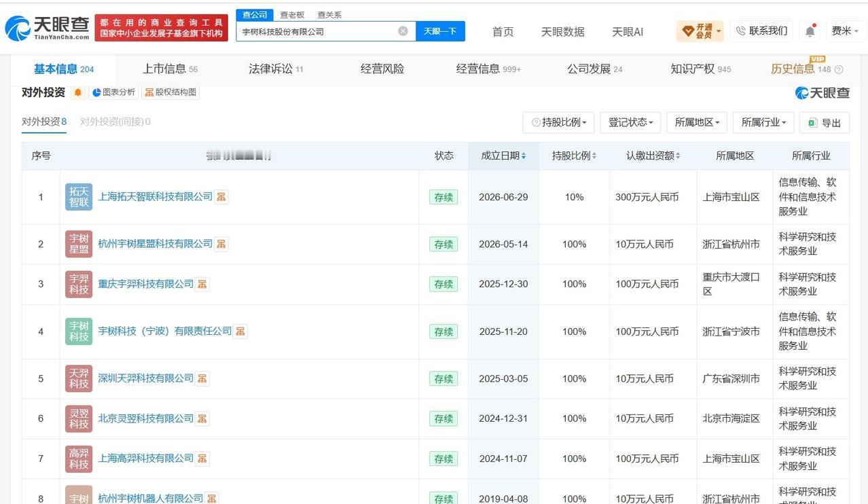The height and width of the screenshot is (504, 868).
Task: Click the TianYanCha logo at top left
Action: coord(47,28)
